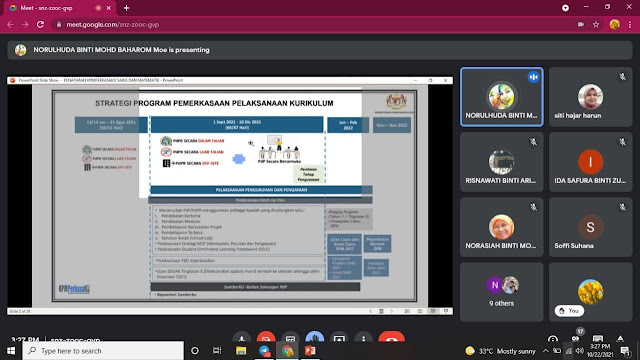The height and width of the screenshot is (360, 640).
Task: Open the chat panel icon
Action: pyautogui.click(x=598, y=338)
